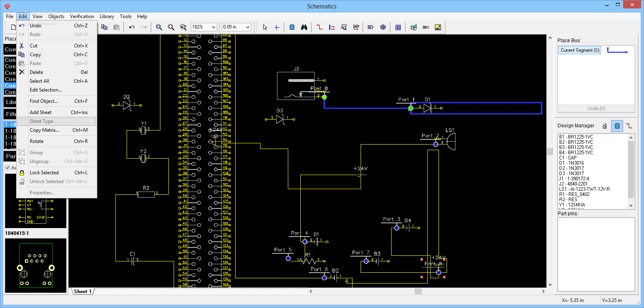
Task: Toggle the Design Manager nets view
Action: pyautogui.click(x=629, y=126)
